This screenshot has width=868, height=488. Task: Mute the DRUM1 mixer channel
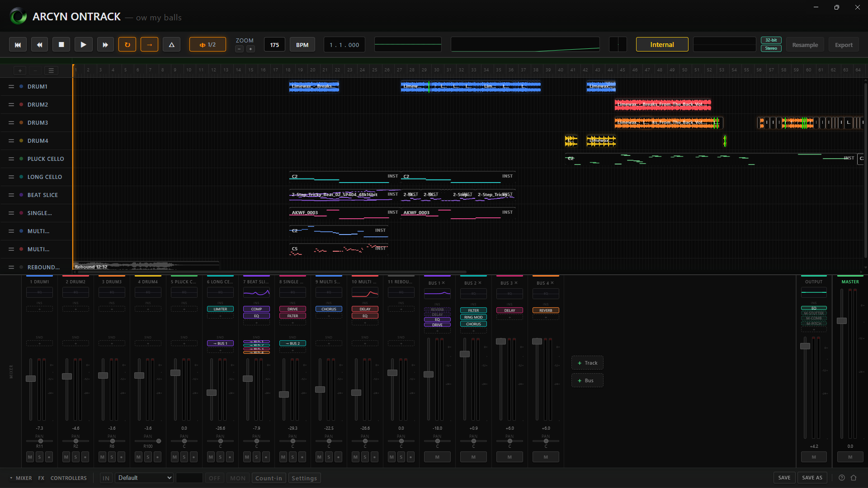click(30, 457)
